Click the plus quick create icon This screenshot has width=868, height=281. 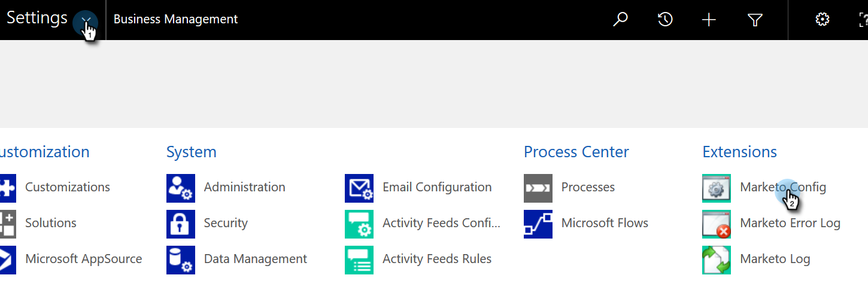coord(709,20)
